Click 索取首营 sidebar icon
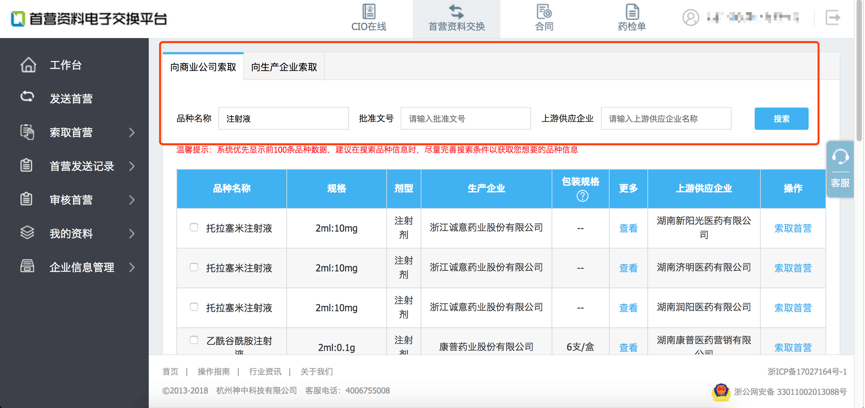The image size is (865, 408). pyautogui.click(x=27, y=132)
